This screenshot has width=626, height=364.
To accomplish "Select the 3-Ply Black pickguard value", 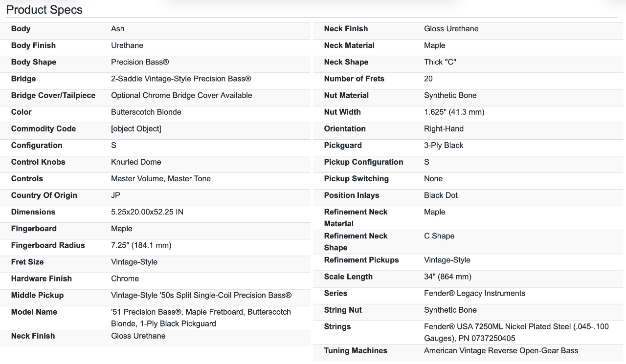I will point(444,145).
